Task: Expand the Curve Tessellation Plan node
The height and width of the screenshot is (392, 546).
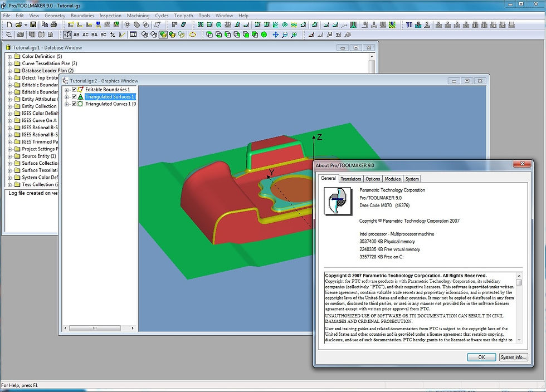Action: [10, 63]
